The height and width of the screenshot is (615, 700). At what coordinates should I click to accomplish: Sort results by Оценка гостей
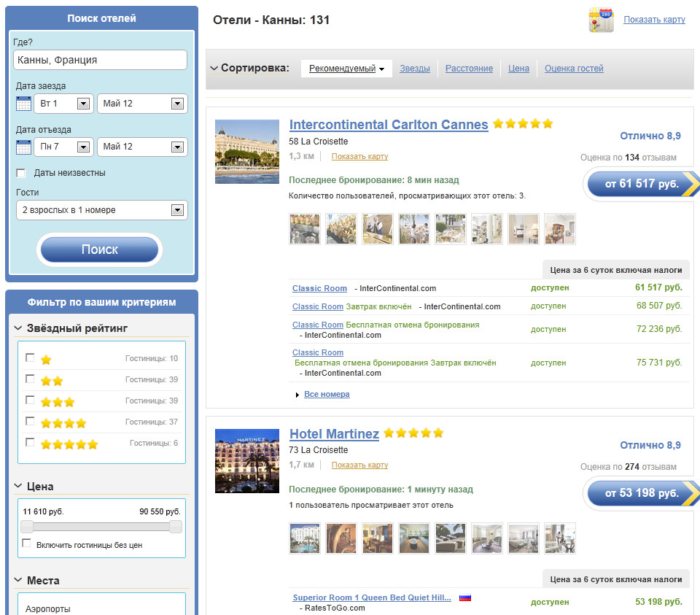[x=574, y=69]
